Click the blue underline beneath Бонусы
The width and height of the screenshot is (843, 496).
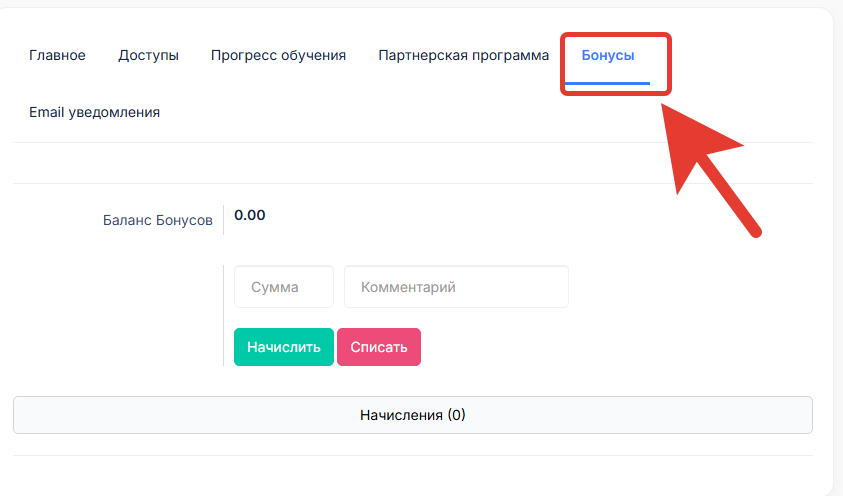(607, 83)
